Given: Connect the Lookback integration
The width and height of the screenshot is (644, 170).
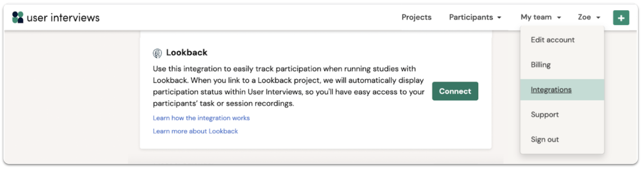Looking at the screenshot, I should (455, 91).
